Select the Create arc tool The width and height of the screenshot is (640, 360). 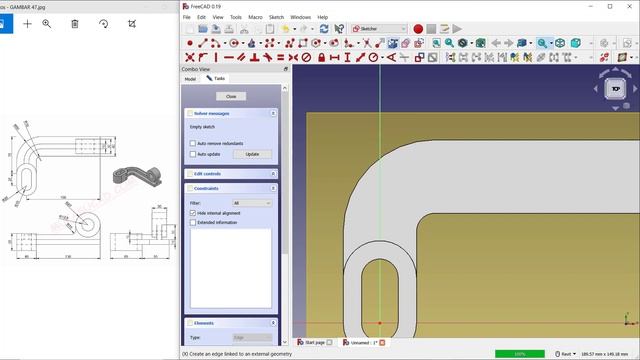[216, 43]
